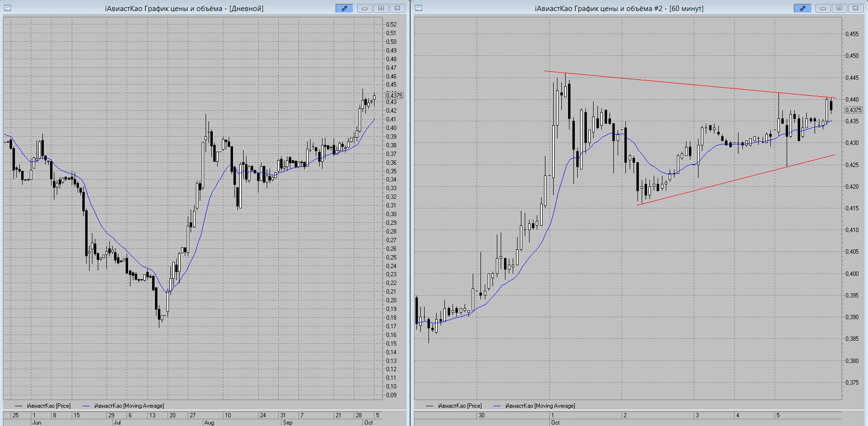Click the 0,4375 current price label on the daily chart
The width and height of the screenshot is (868, 426).
[x=394, y=96]
